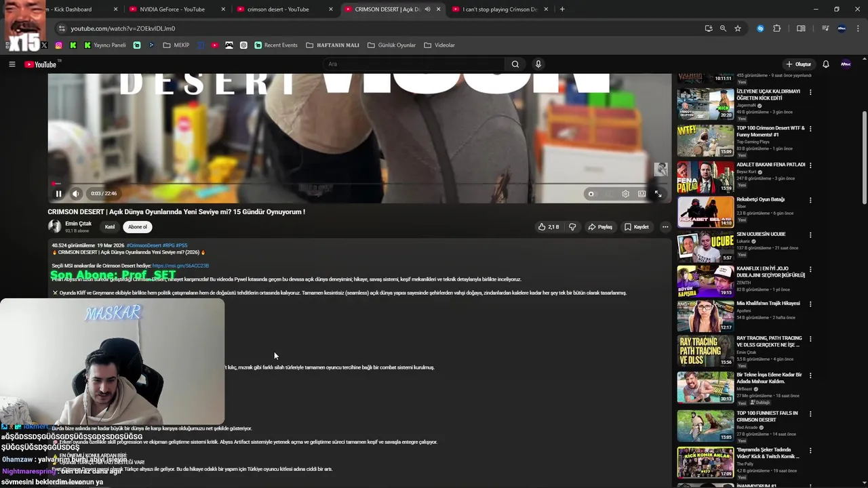The width and height of the screenshot is (868, 488).
Task: Click the #CrimsonDesert hashtag link
Action: [x=144, y=245]
